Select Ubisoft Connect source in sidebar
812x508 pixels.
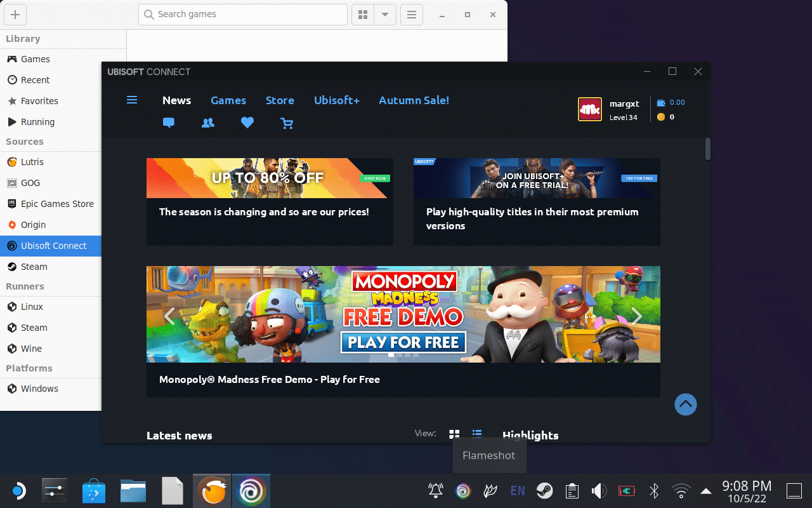coord(51,246)
